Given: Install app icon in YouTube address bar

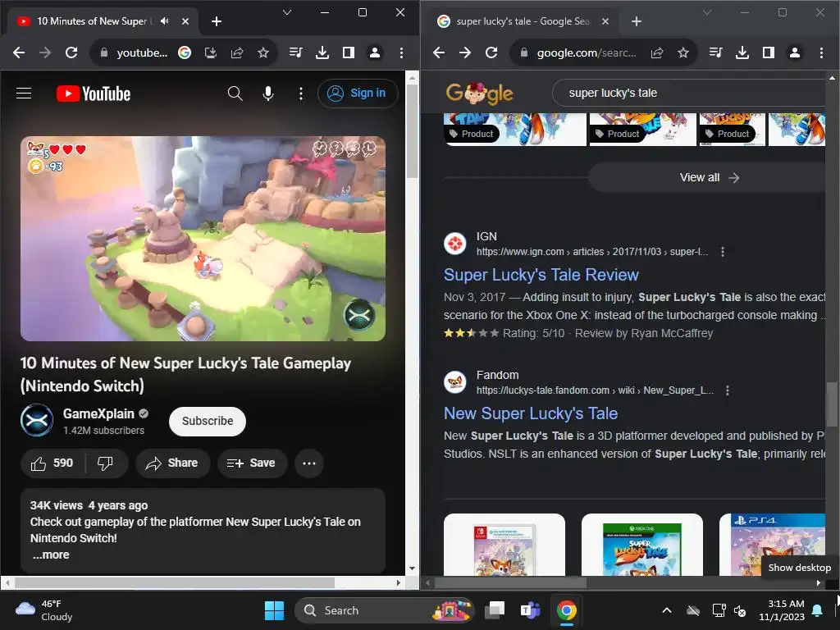Looking at the screenshot, I should pyautogui.click(x=211, y=52).
